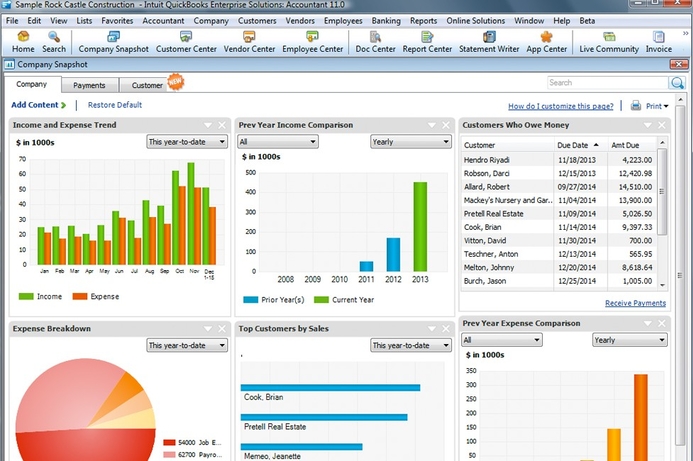693x461 pixels.
Task: Collapse the Expense Breakdown panel
Action: point(208,329)
